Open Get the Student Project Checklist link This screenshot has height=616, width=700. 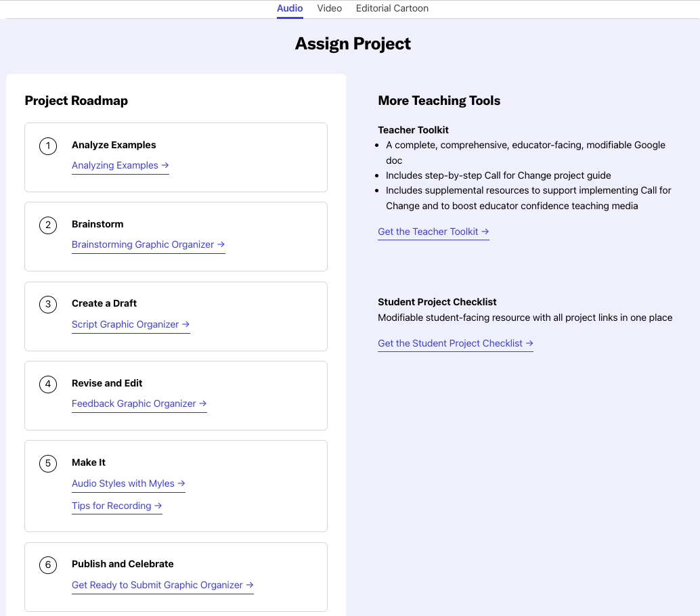[x=455, y=343]
